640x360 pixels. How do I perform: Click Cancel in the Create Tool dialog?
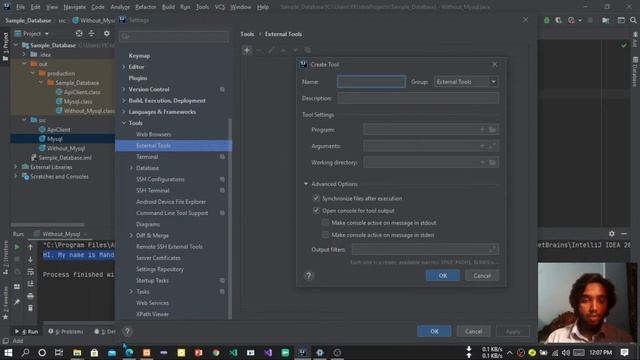(482, 276)
